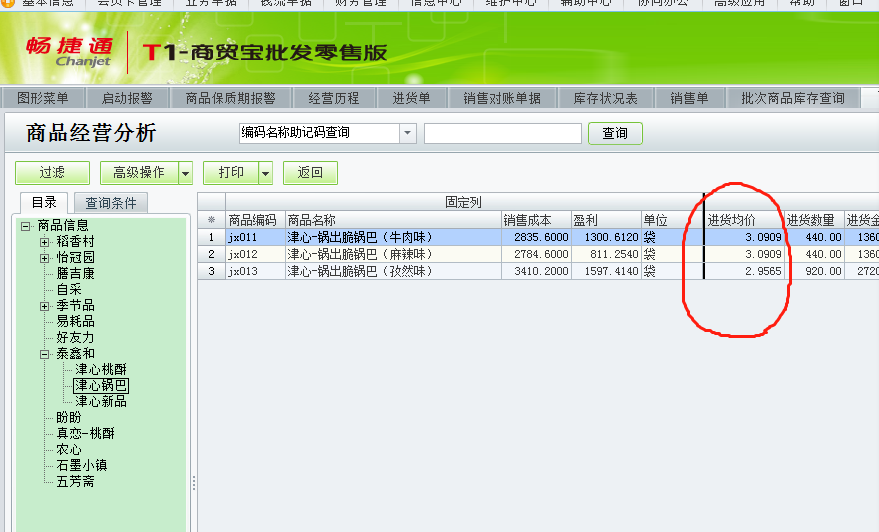Screen dimensions: 879x532
Task: Select the jx013 product code cell
Action: [x=255, y=271]
